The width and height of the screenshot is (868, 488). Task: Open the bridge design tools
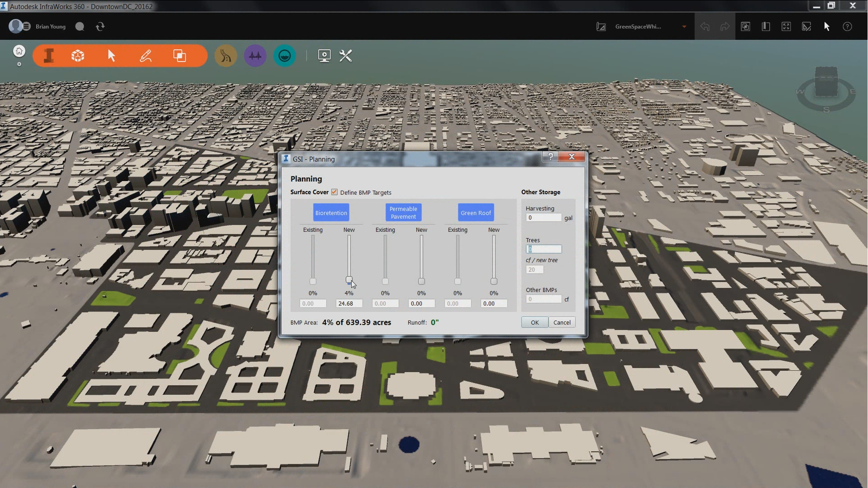tap(255, 56)
